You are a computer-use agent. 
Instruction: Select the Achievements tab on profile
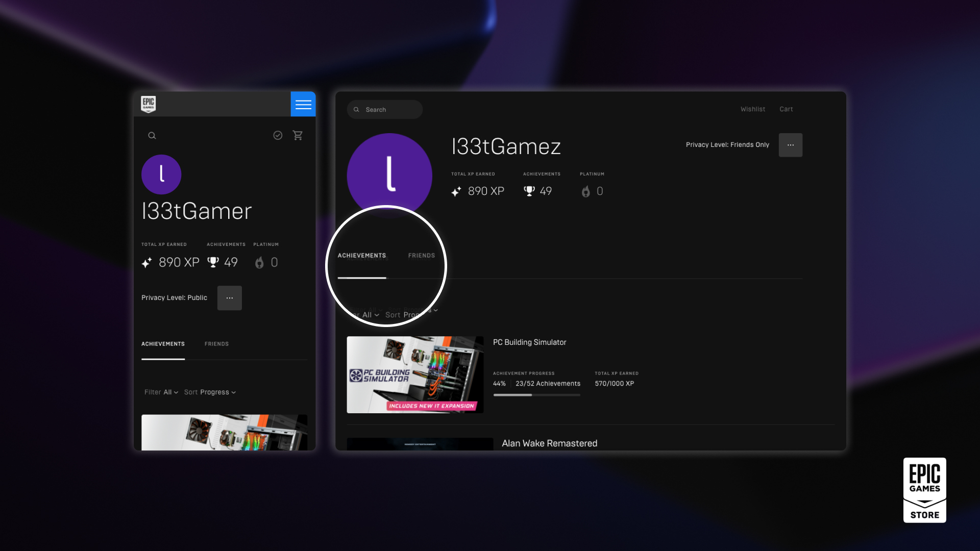[x=361, y=256]
